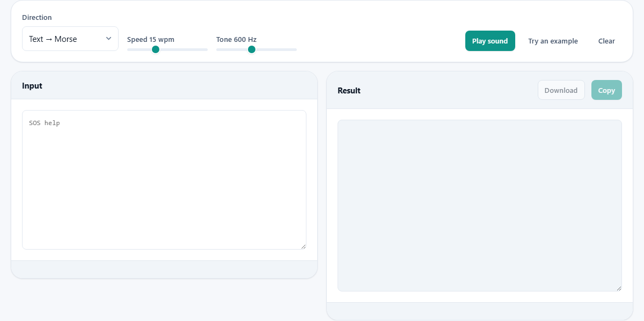Click the Speed 15 wpm label
Viewport: 644px width, 321px height.
tap(151, 39)
